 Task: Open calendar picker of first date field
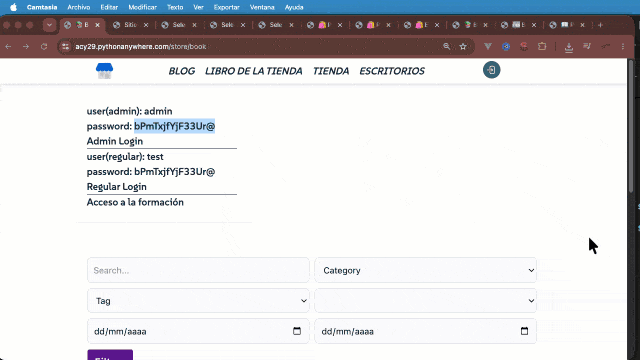click(x=297, y=331)
